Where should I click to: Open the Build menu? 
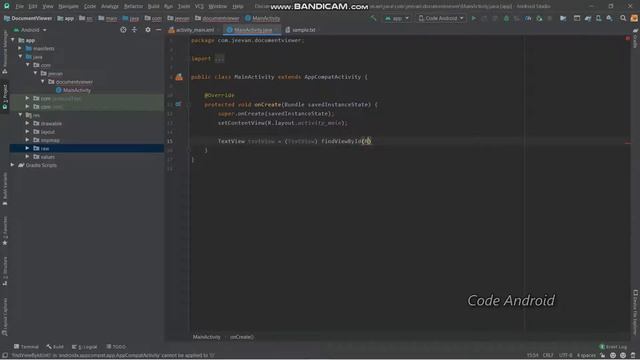click(153, 6)
